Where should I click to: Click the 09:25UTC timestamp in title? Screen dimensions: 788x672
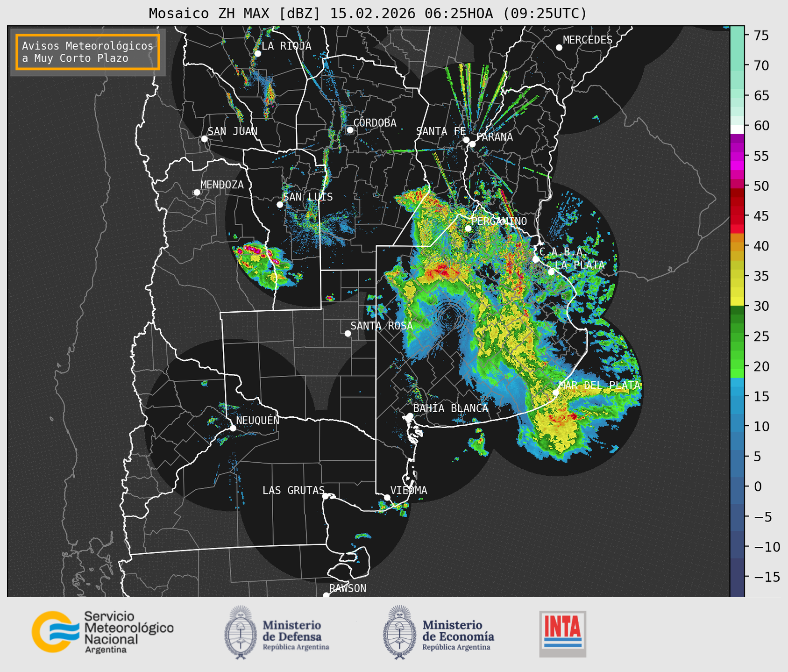coord(544,14)
